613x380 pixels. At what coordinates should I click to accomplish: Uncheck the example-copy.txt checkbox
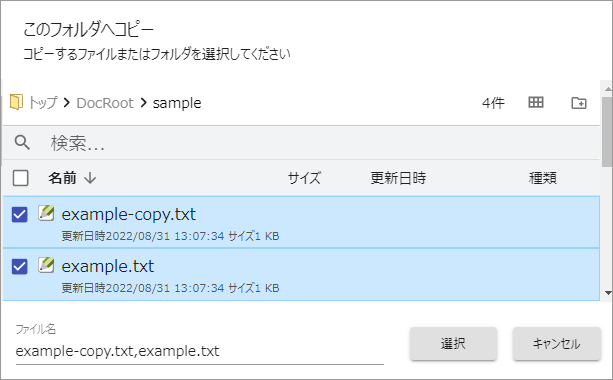pyautogui.click(x=20, y=214)
